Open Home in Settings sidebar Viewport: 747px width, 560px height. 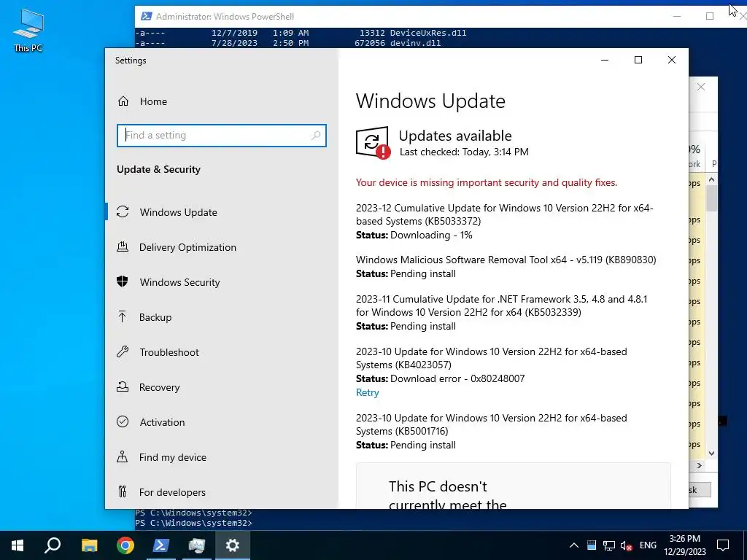pyautogui.click(x=153, y=101)
